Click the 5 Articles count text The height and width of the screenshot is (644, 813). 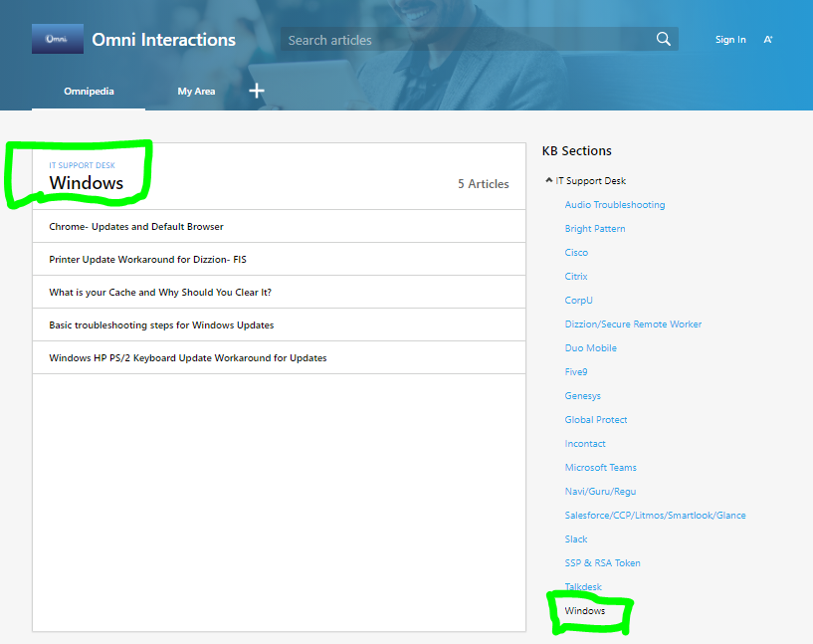click(483, 183)
